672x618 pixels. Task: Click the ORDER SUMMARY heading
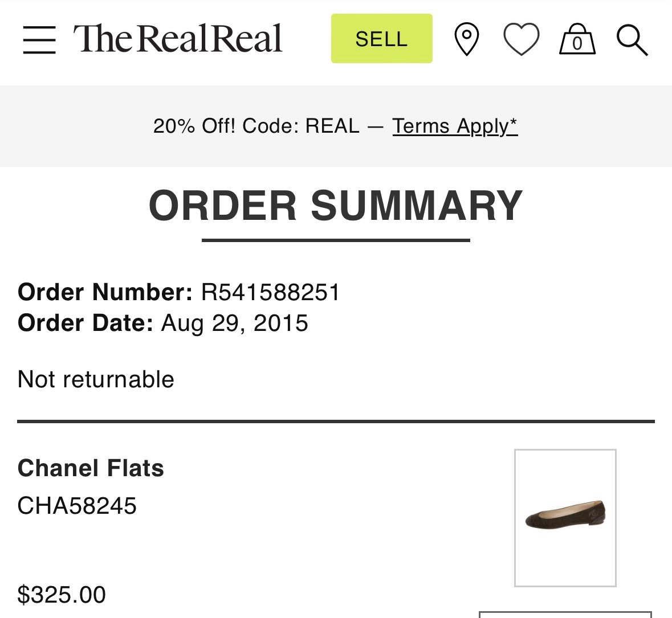click(x=336, y=206)
